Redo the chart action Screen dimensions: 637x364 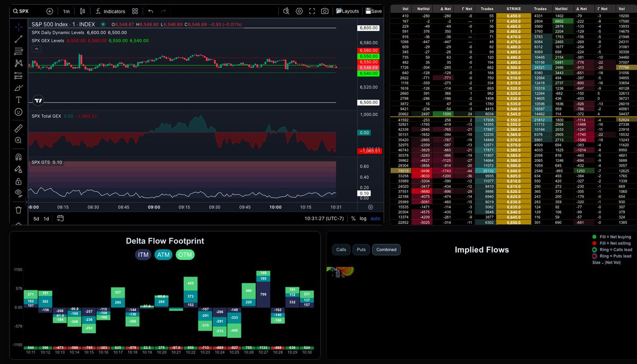point(163,11)
